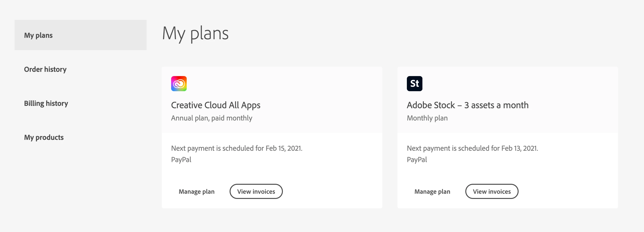
Task: Click the Feb 15, 2021 next payment text
Action: [236, 148]
